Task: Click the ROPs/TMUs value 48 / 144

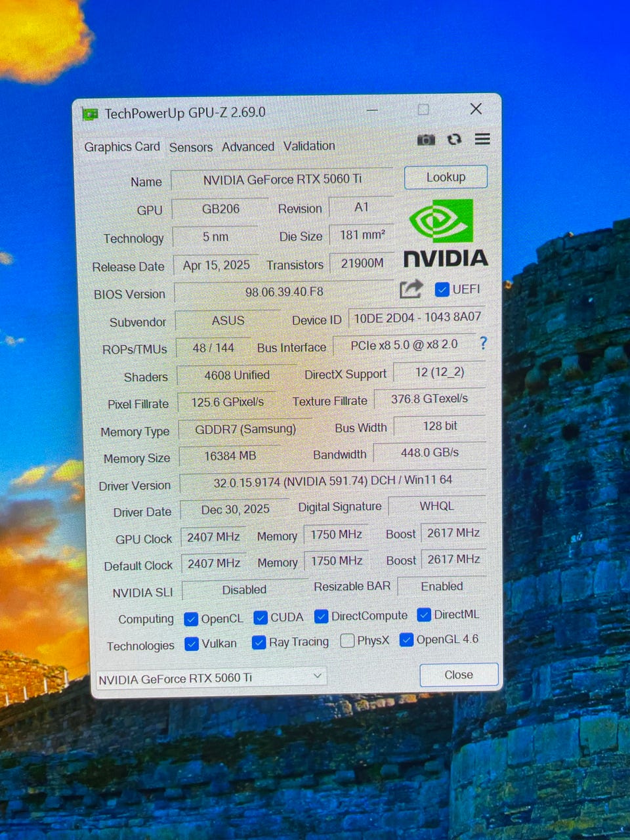Action: [x=213, y=348]
